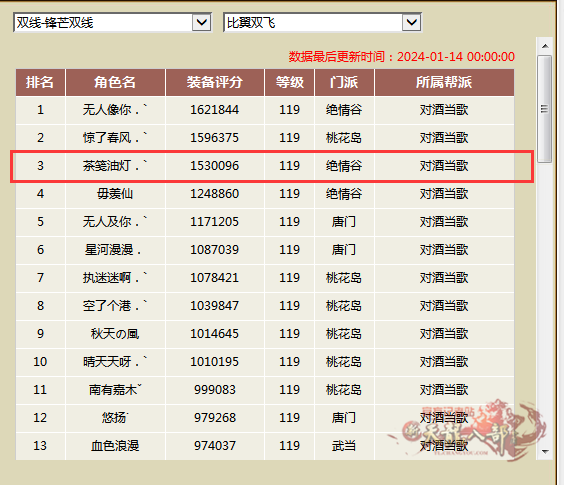564x485 pixels.
Task: Open the 比翼双飞 ranking type dropdown
Action: (322, 23)
